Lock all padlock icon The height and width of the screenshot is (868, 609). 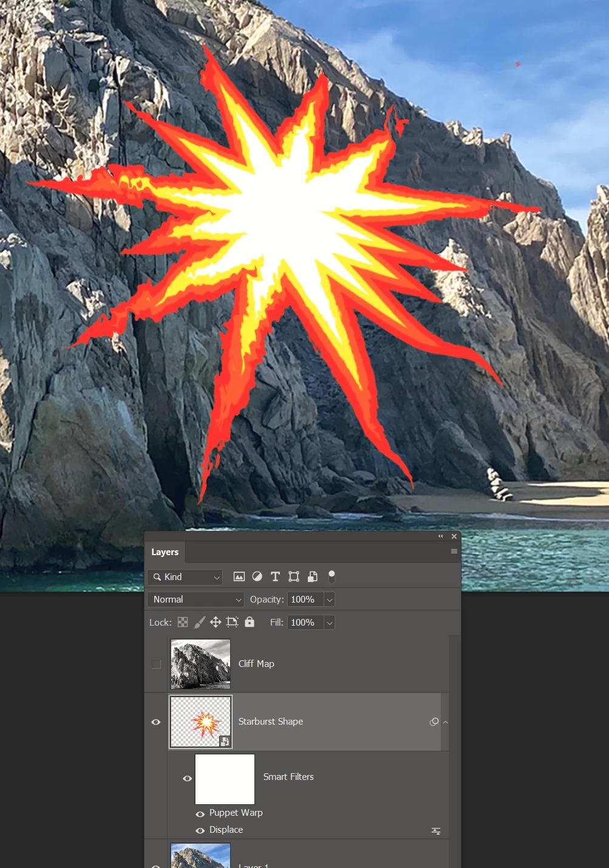point(250,621)
